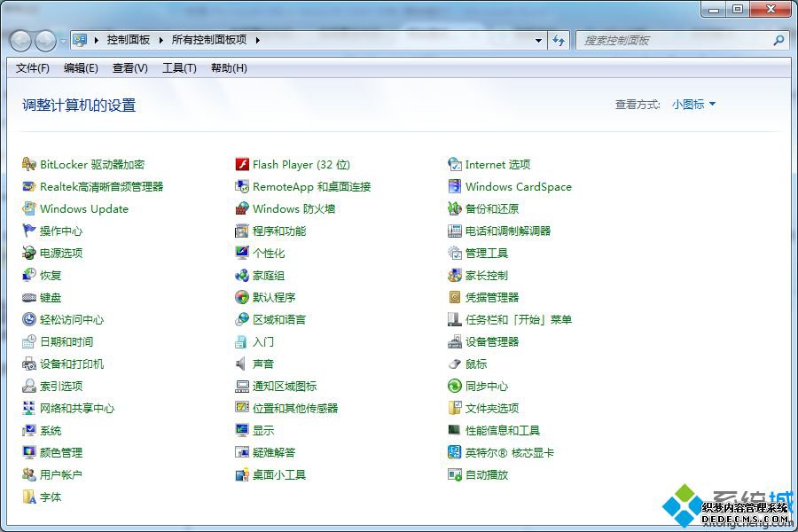
Task: Select the 个性化 personalization icon
Action: tap(242, 253)
